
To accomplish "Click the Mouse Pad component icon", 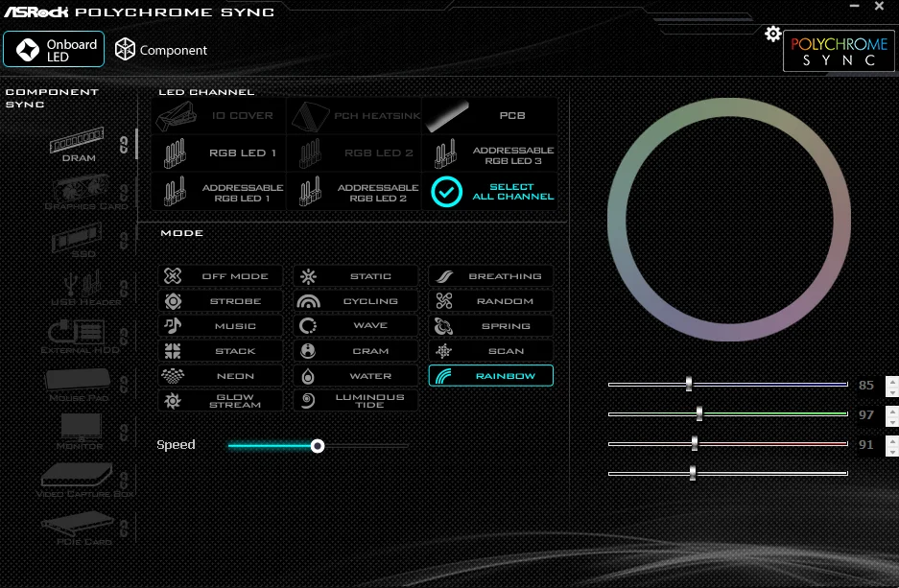I will [x=78, y=380].
